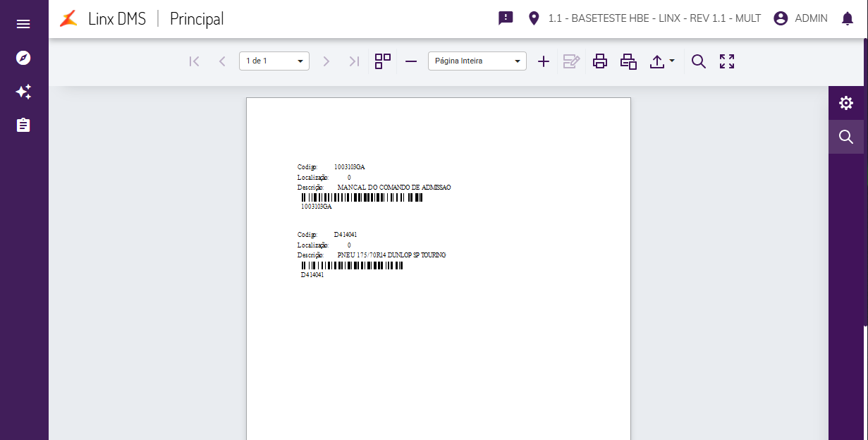Toggle multi-page thumbnail view
868x440 pixels.
point(383,61)
